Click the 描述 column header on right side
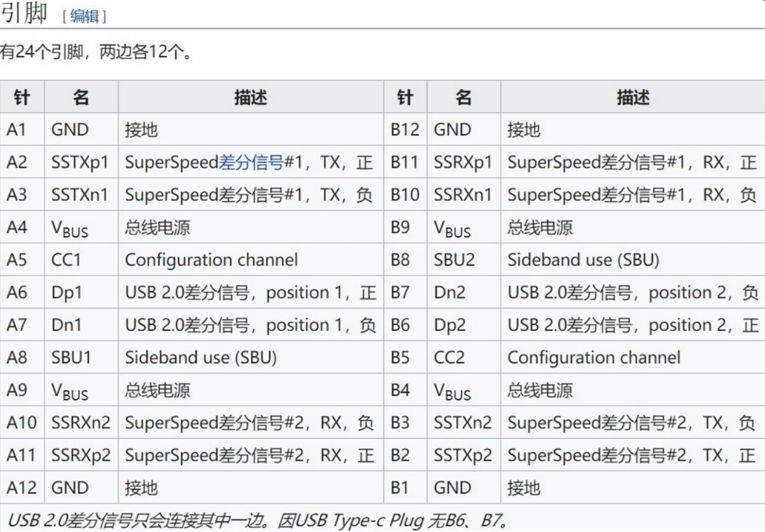 (x=634, y=97)
